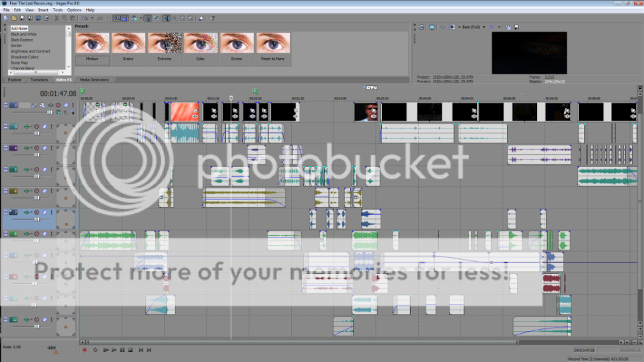
Task: Click preview on external monitor icon
Action: coord(432,27)
